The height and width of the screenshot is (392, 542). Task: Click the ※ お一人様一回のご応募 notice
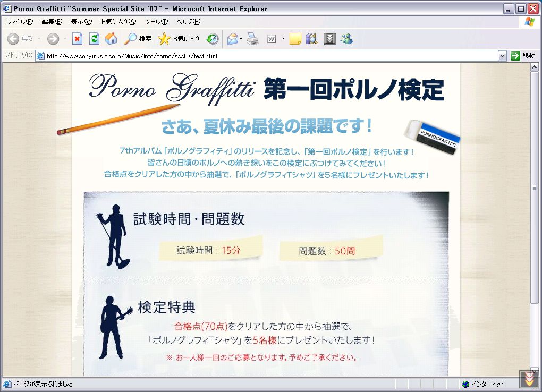click(261, 357)
